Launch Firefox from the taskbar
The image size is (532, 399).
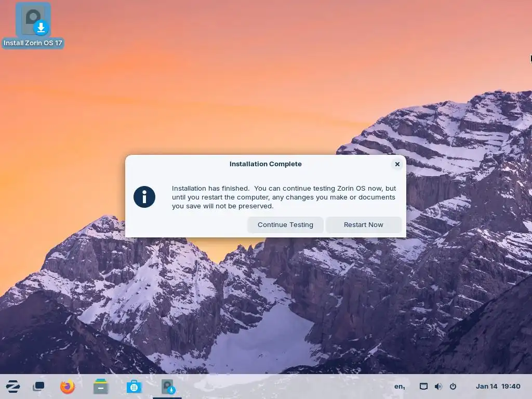click(67, 387)
